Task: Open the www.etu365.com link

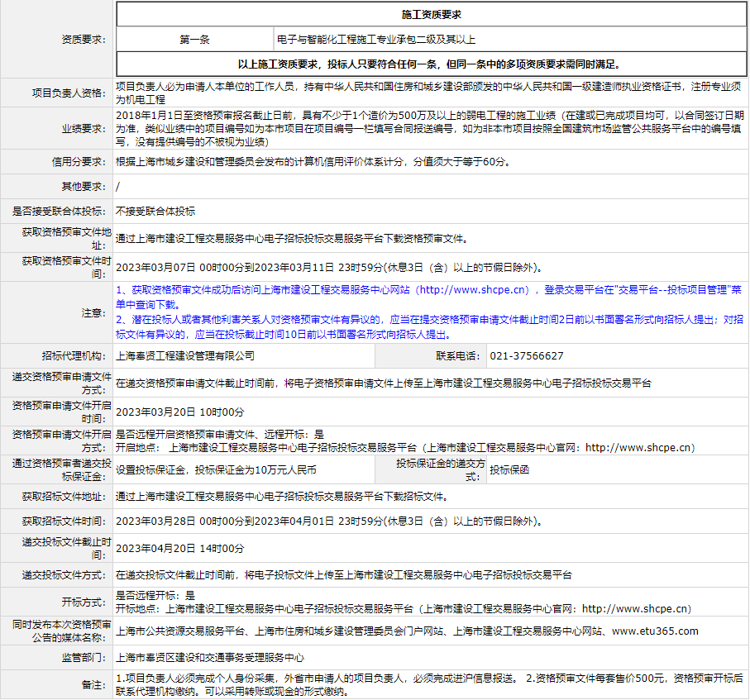Action: coord(655,631)
